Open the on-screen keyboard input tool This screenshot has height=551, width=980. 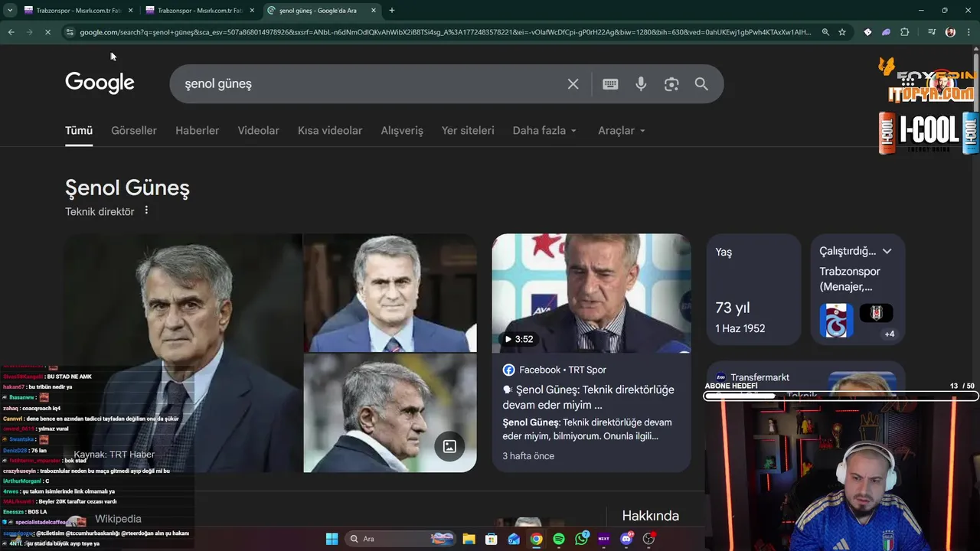610,84
